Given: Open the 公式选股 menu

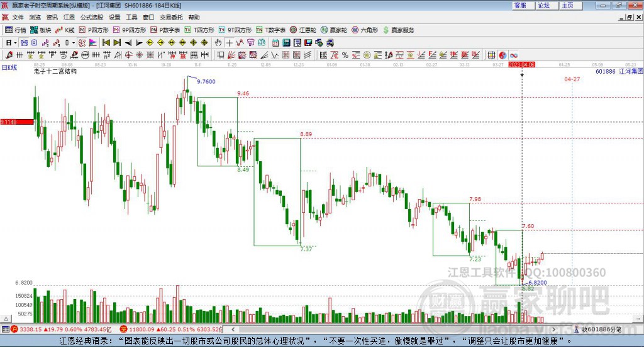Looking at the screenshot, I should coord(92,17).
